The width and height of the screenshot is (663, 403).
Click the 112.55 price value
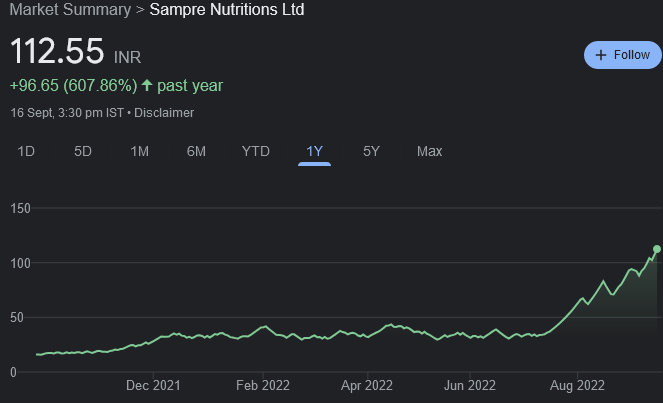tap(58, 53)
